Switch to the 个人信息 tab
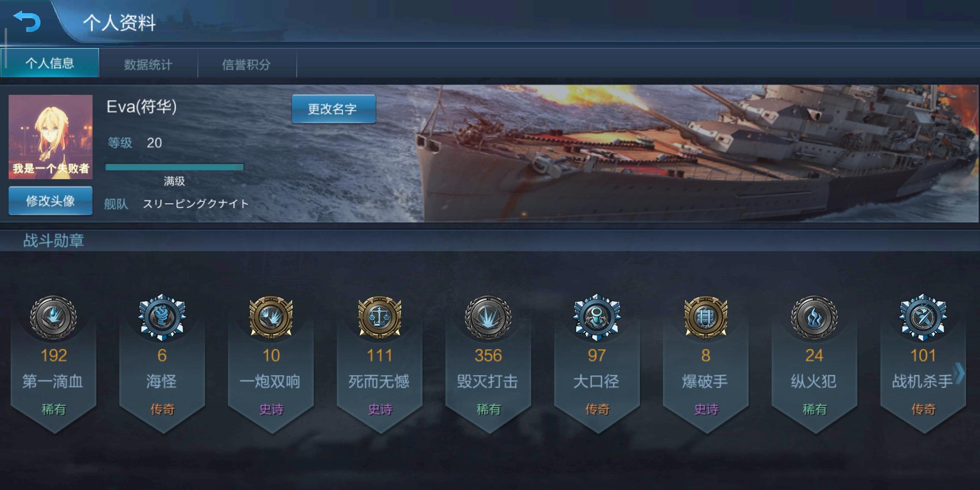The height and width of the screenshot is (490, 980). 50,63
